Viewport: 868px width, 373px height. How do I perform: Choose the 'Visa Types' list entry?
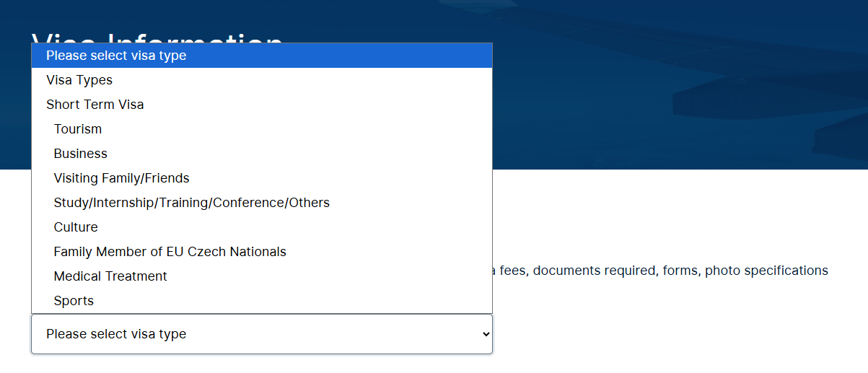pyautogui.click(x=262, y=80)
